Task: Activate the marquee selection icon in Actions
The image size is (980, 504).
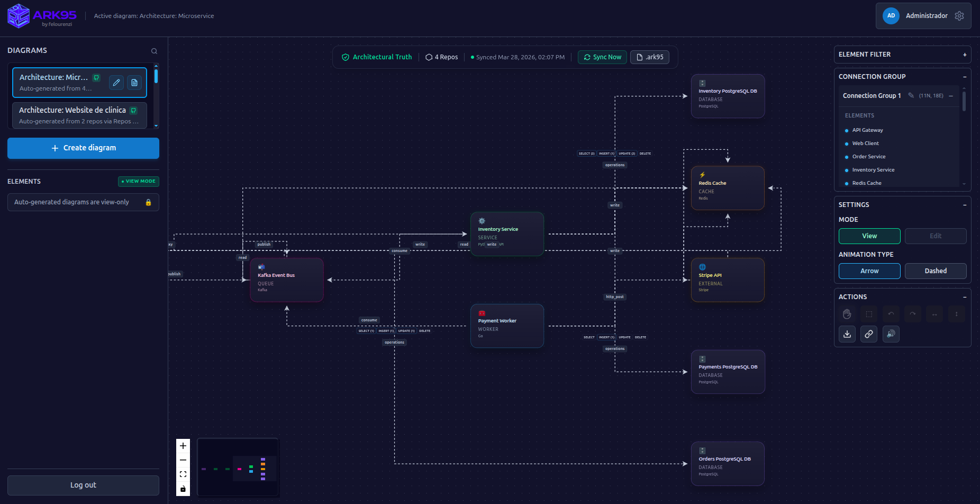Action: pos(868,313)
